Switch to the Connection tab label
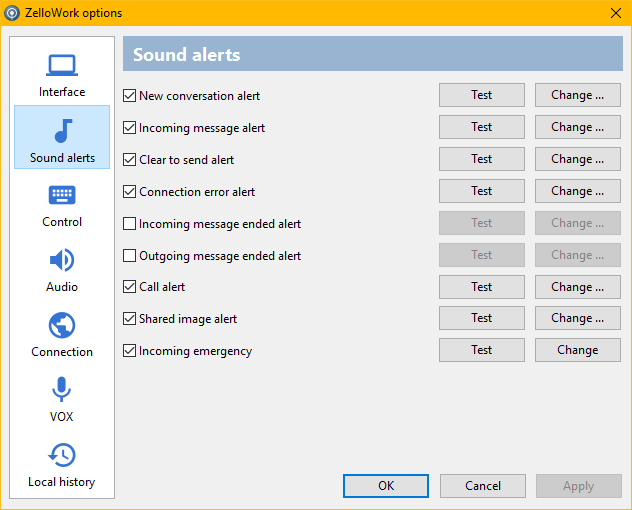 (62, 352)
